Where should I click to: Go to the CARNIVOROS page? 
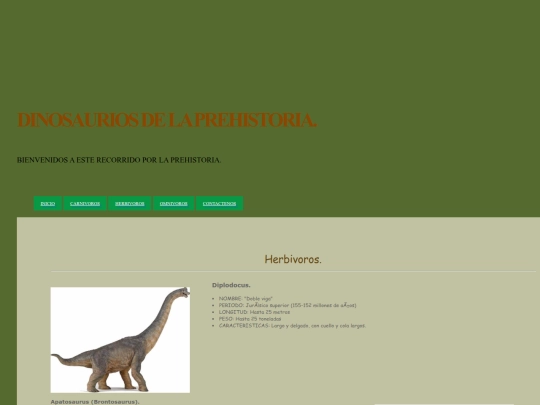tap(85, 204)
